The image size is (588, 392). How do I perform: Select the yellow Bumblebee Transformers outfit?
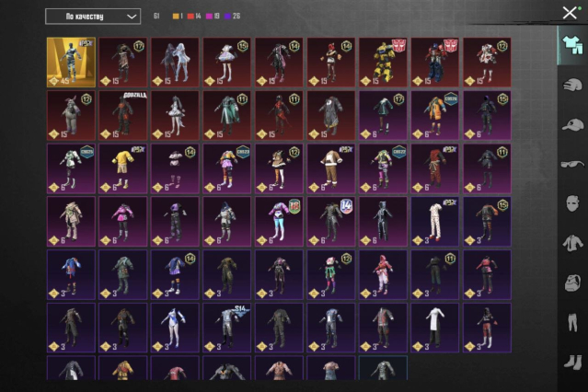pyautogui.click(x=382, y=62)
